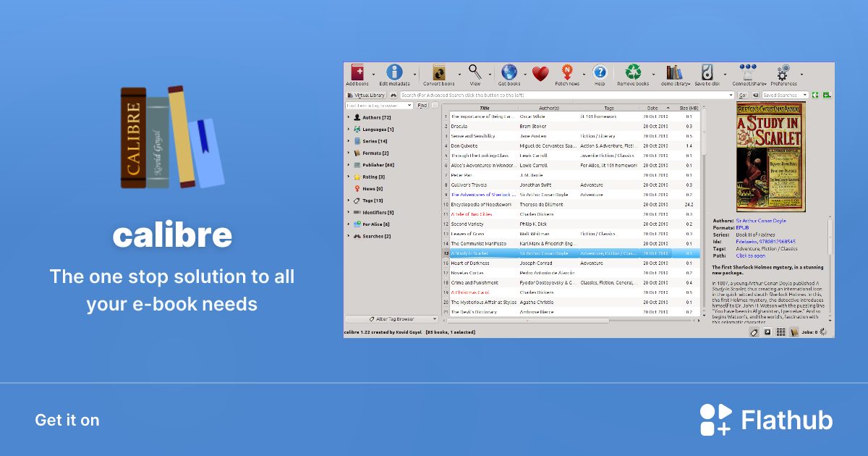Sort by the Tags column header
Image resolution: width=868 pixels, height=456 pixels.
pos(609,108)
